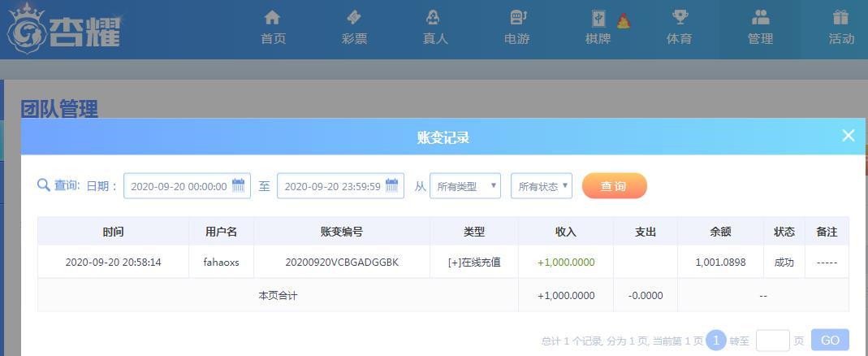Click the 团队管理 page heading
The height and width of the screenshot is (356, 868).
59,109
